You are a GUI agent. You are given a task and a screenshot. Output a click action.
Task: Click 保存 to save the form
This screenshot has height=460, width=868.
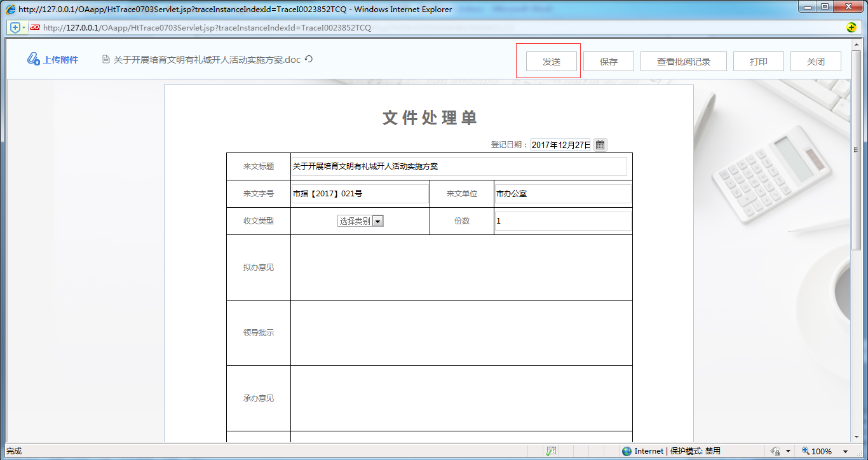pos(608,61)
